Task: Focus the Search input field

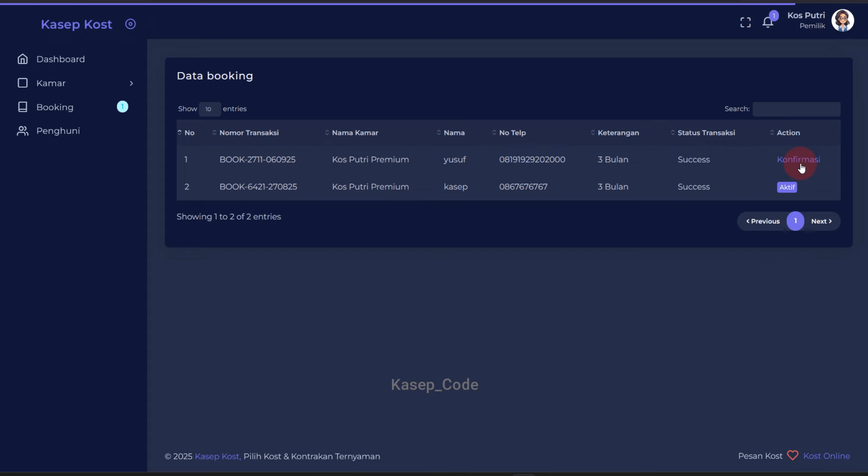Action: (796, 109)
